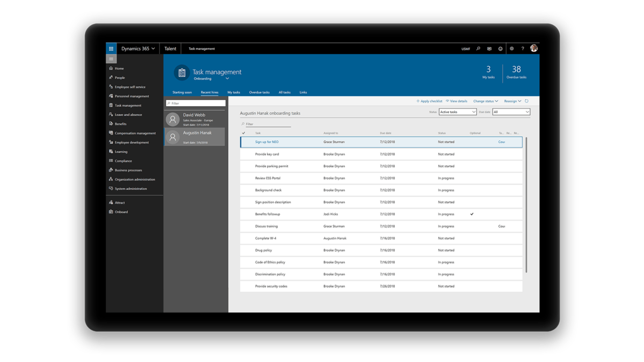Open the Status dropdown showing Active tasks
644x362 pixels.
(457, 112)
